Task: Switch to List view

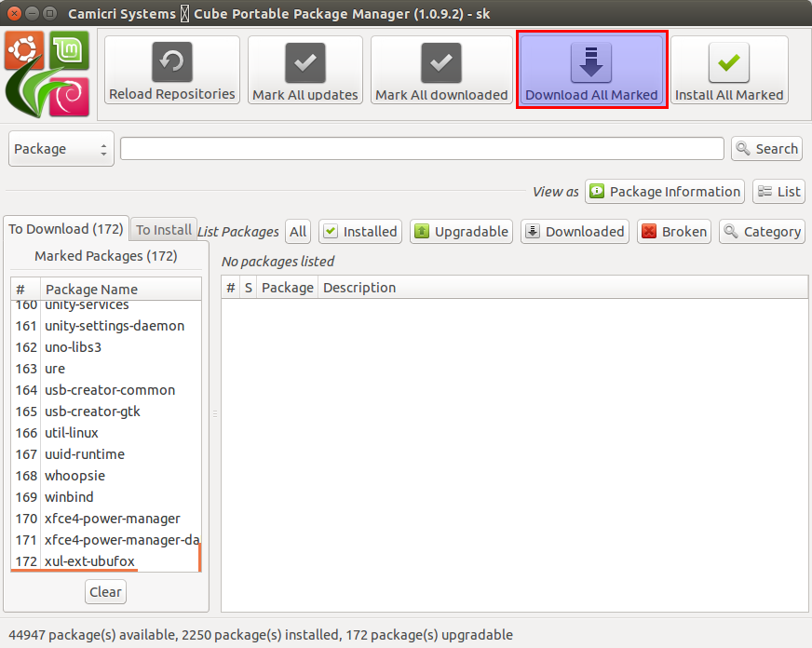Action: (778, 192)
